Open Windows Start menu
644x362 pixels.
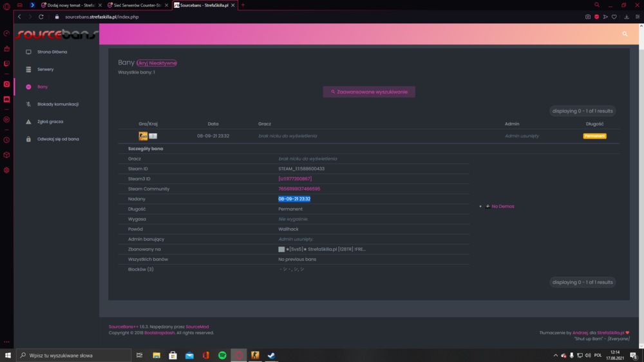point(8,356)
